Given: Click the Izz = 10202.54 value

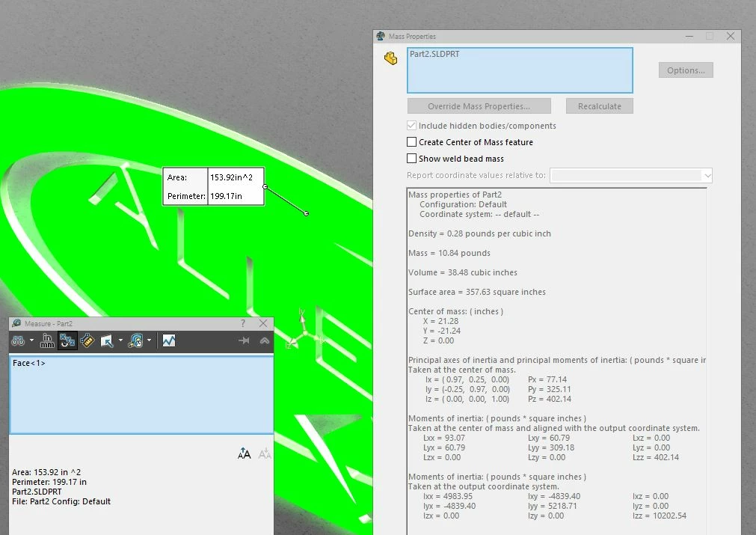Looking at the screenshot, I should (x=660, y=516).
